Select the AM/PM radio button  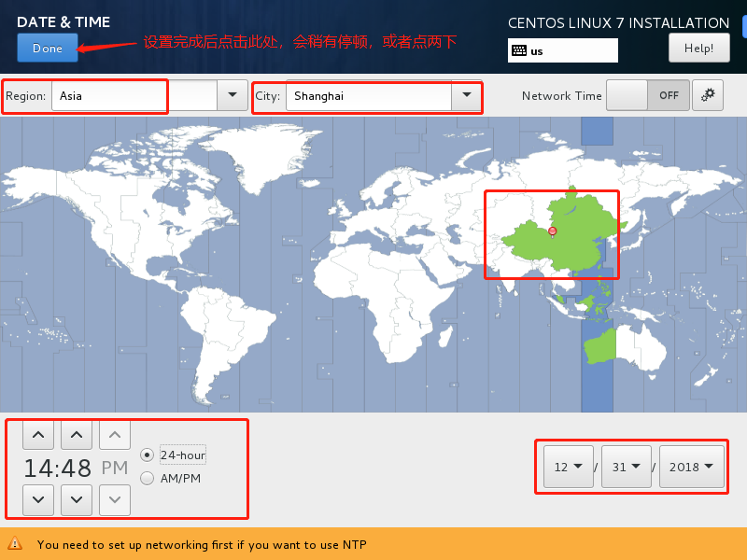(147, 478)
